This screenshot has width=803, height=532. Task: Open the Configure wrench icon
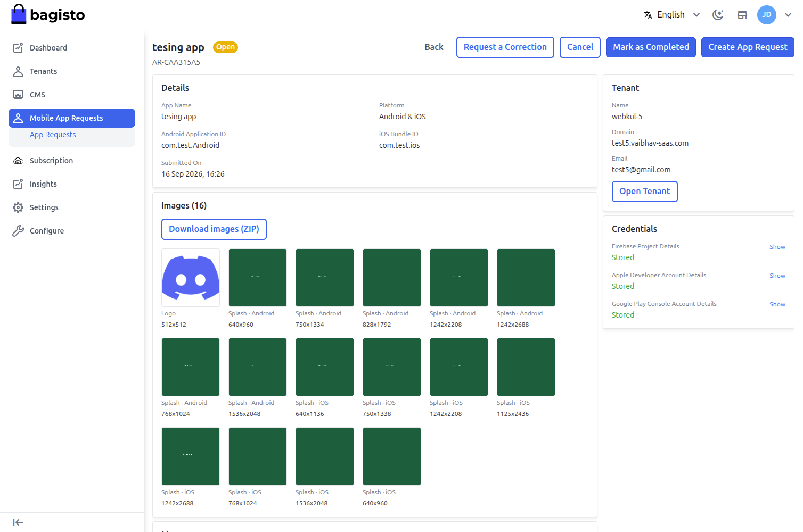point(18,231)
